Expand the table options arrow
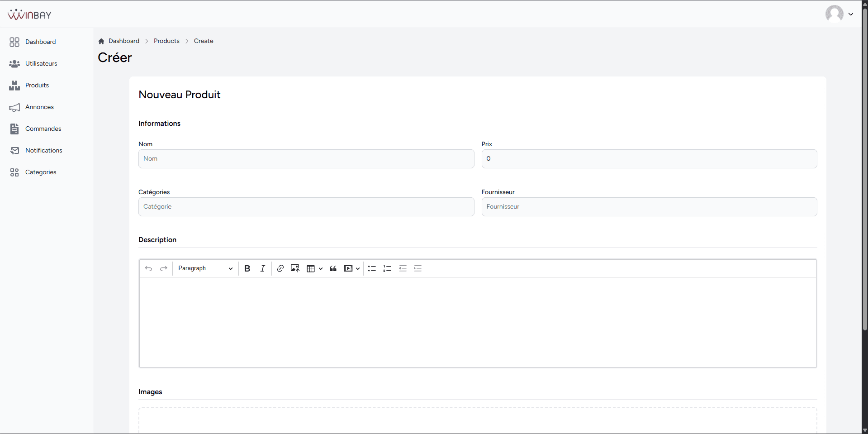The width and height of the screenshot is (868, 434). 321,268
